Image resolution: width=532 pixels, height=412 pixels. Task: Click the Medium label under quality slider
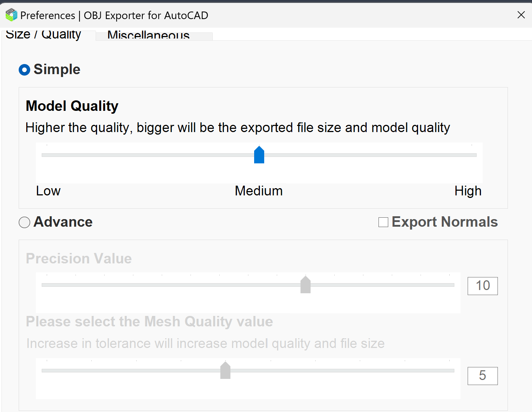(259, 191)
